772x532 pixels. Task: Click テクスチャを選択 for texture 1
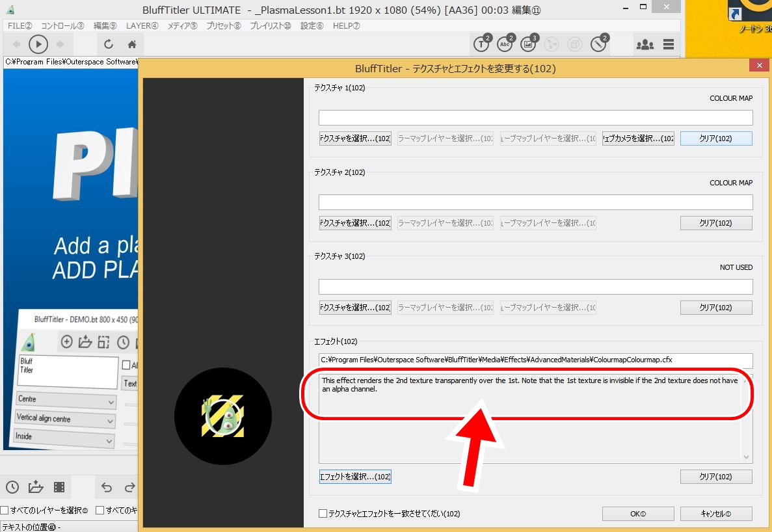[x=355, y=139]
